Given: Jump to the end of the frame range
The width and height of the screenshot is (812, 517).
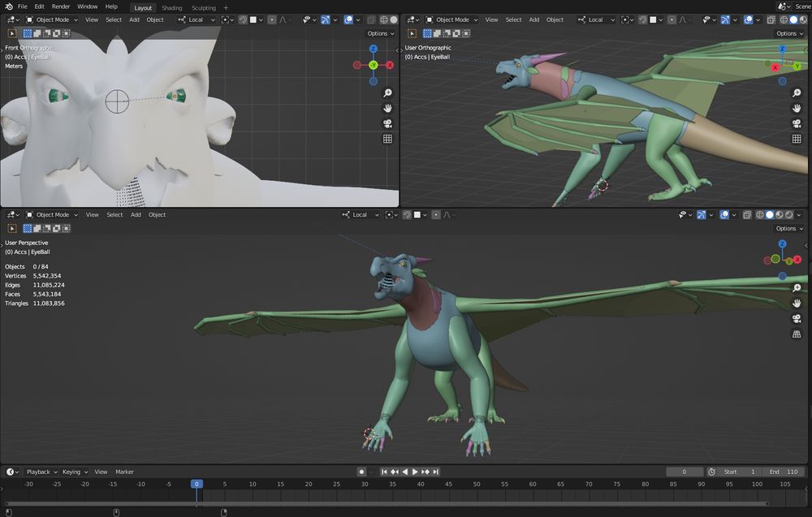Looking at the screenshot, I should 435,472.
